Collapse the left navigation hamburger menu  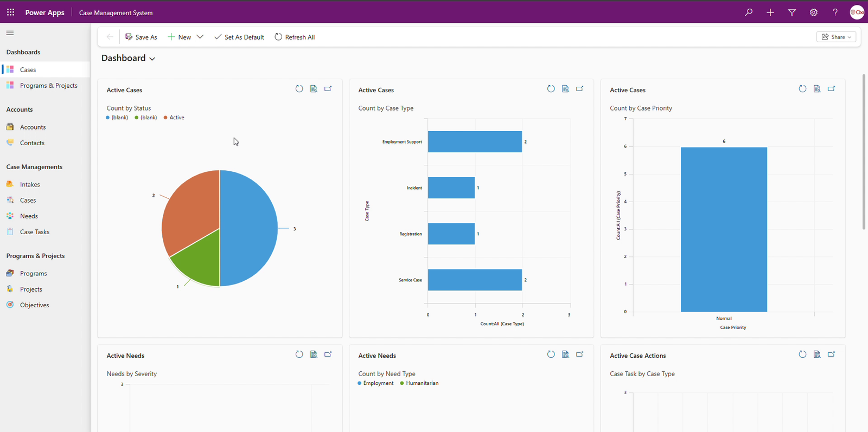pyautogui.click(x=10, y=33)
